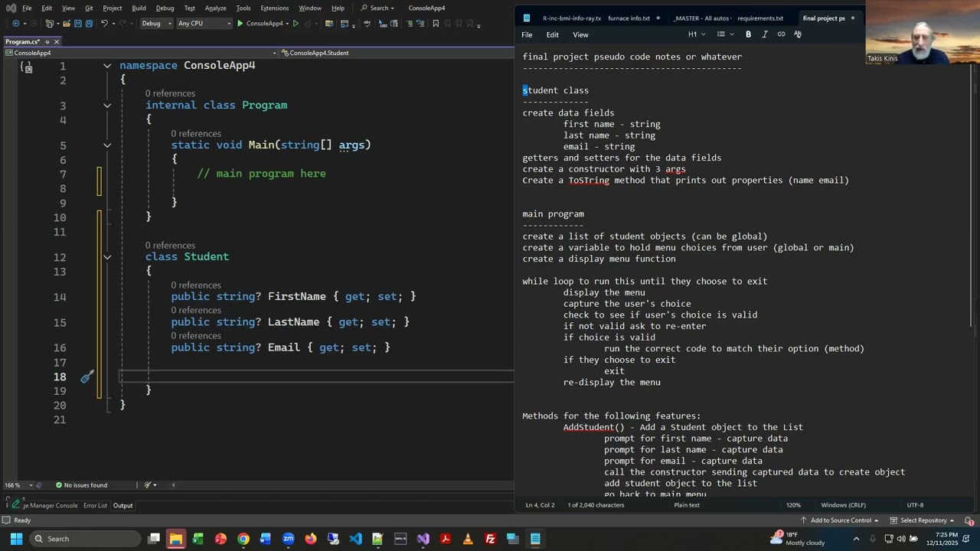
Task: Open Zoom from the taskbar
Action: 288,539
